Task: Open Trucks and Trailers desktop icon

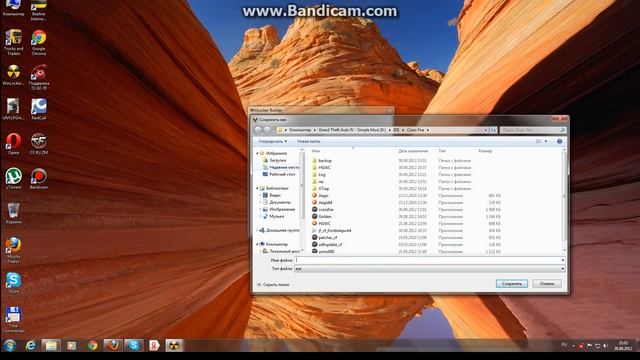Action: [x=13, y=42]
